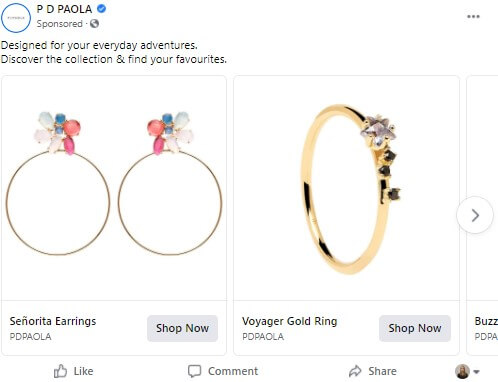Click the small user avatar near Share
Screen dimensions: 498x382
coord(462,371)
